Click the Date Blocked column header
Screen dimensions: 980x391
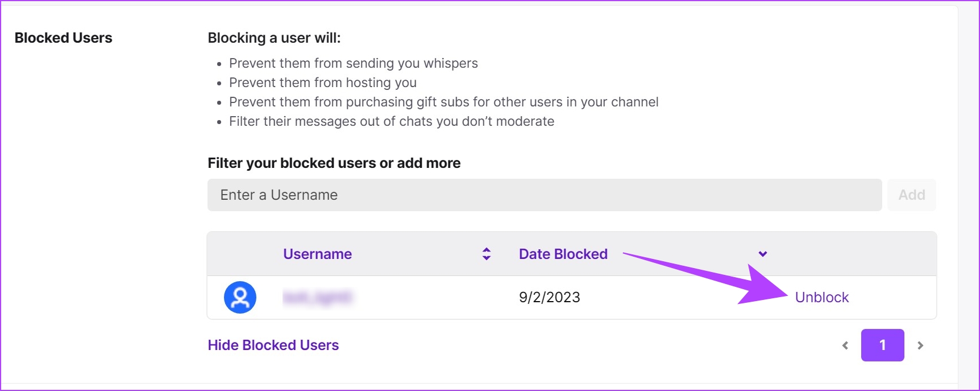coord(563,254)
